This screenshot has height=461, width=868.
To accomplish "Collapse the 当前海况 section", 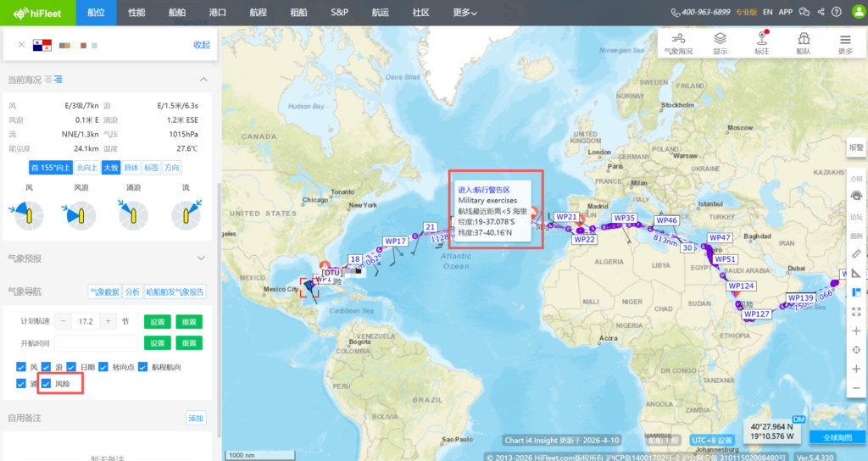I will coord(203,80).
